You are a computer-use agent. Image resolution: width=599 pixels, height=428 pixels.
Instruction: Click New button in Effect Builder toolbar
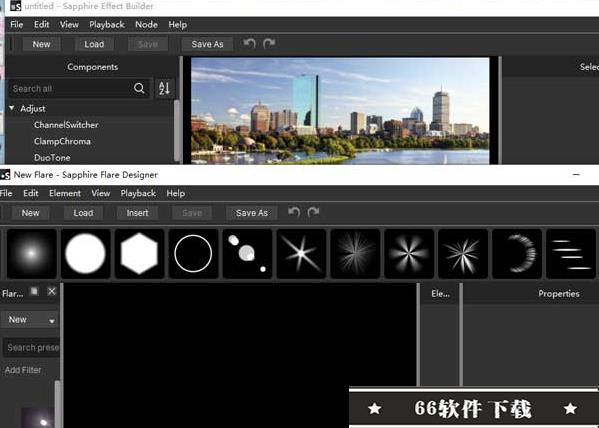[x=41, y=44]
